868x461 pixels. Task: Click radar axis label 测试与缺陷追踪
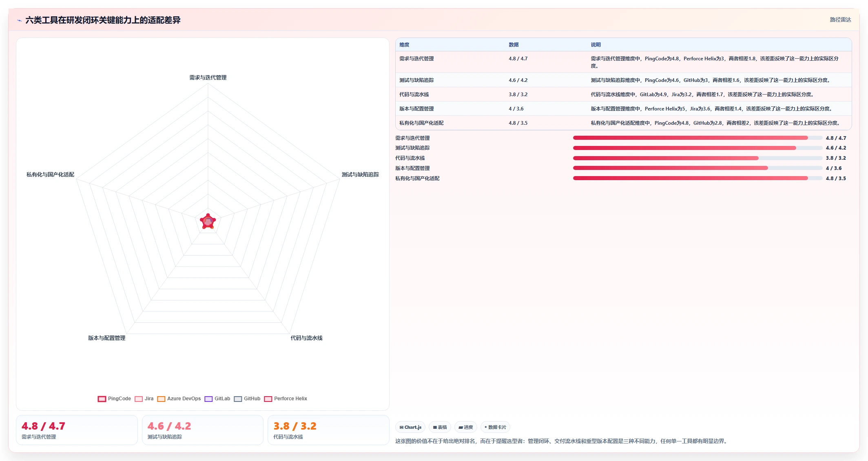click(360, 174)
